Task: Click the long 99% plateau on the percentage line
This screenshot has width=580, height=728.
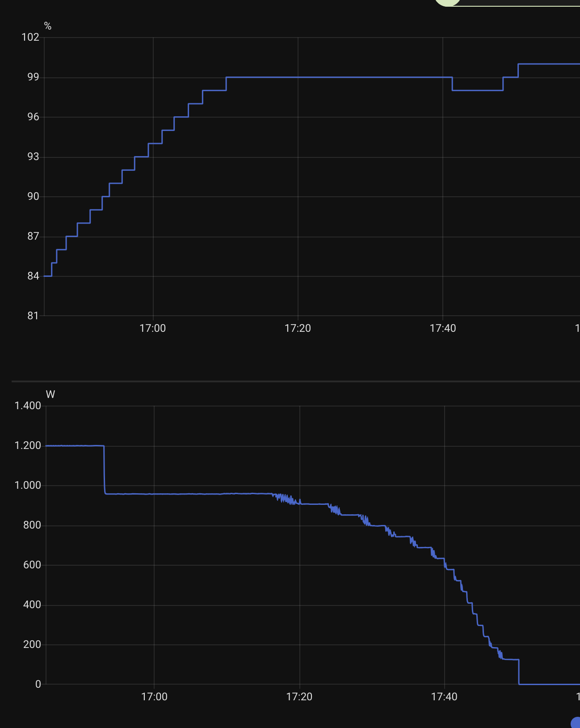Action: [339, 77]
